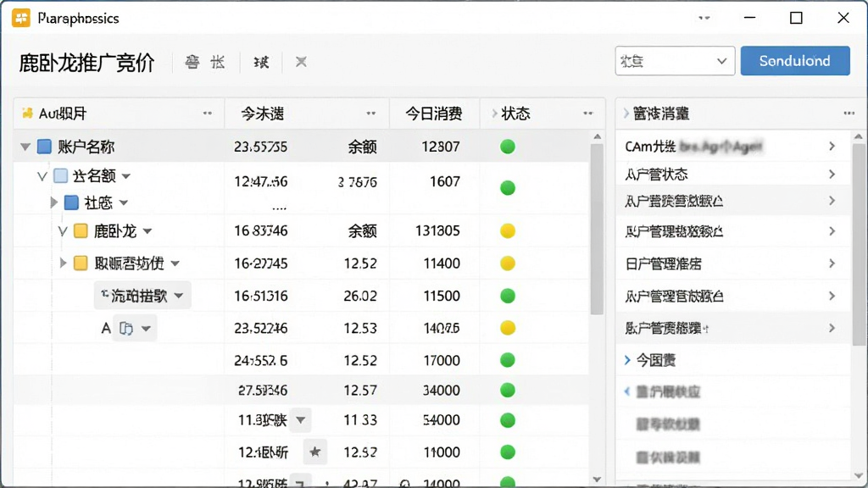Click scroll-down arrow of the table scrollbar
The height and width of the screenshot is (488, 868).
pyautogui.click(x=597, y=480)
